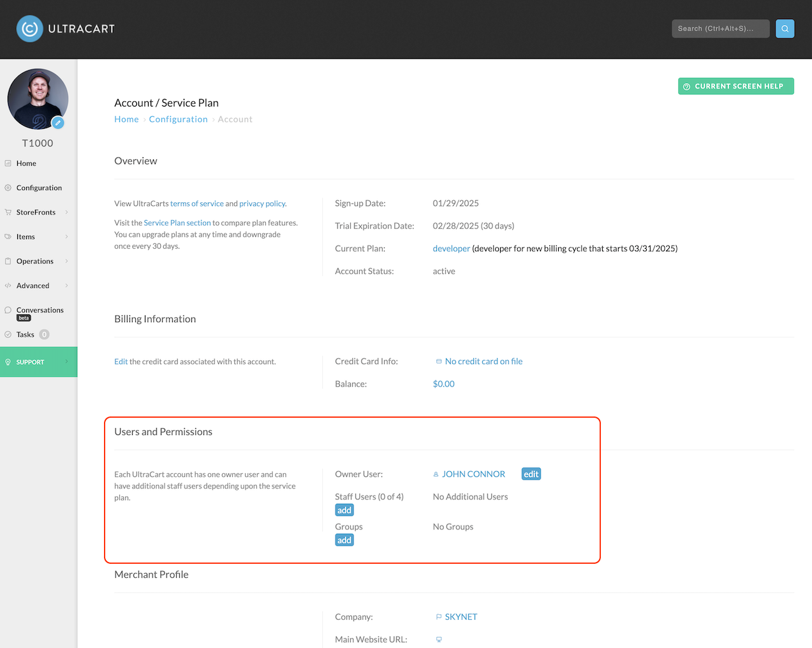Click the Home sidebar icon
The height and width of the screenshot is (648, 812).
(x=8, y=163)
